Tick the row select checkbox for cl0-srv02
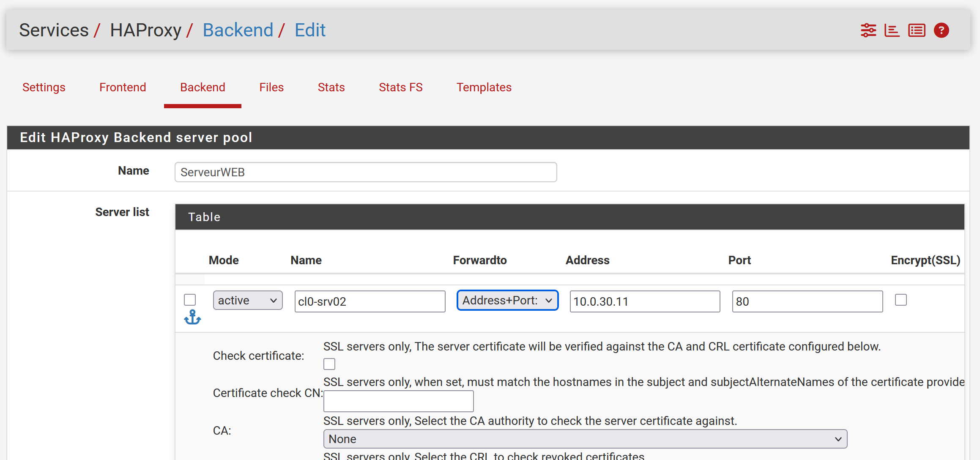The height and width of the screenshot is (460, 980). coord(190,300)
